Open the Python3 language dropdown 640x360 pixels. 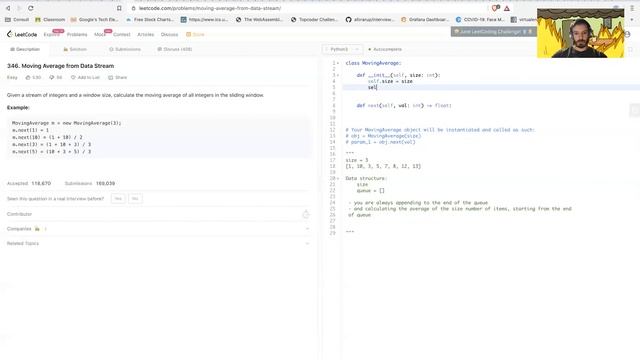click(x=342, y=49)
